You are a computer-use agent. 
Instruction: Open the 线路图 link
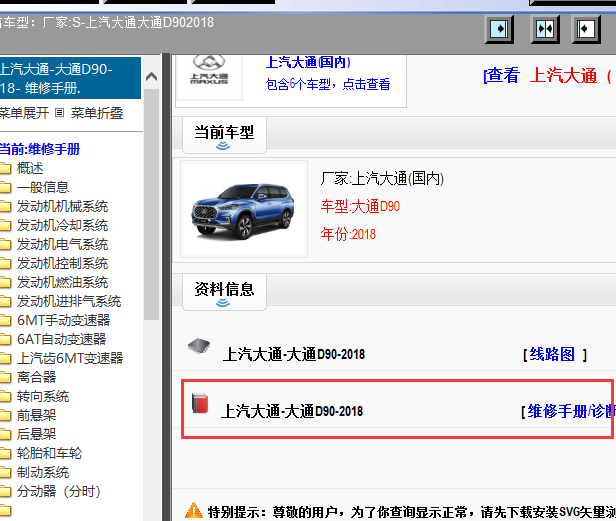pyautogui.click(x=554, y=354)
